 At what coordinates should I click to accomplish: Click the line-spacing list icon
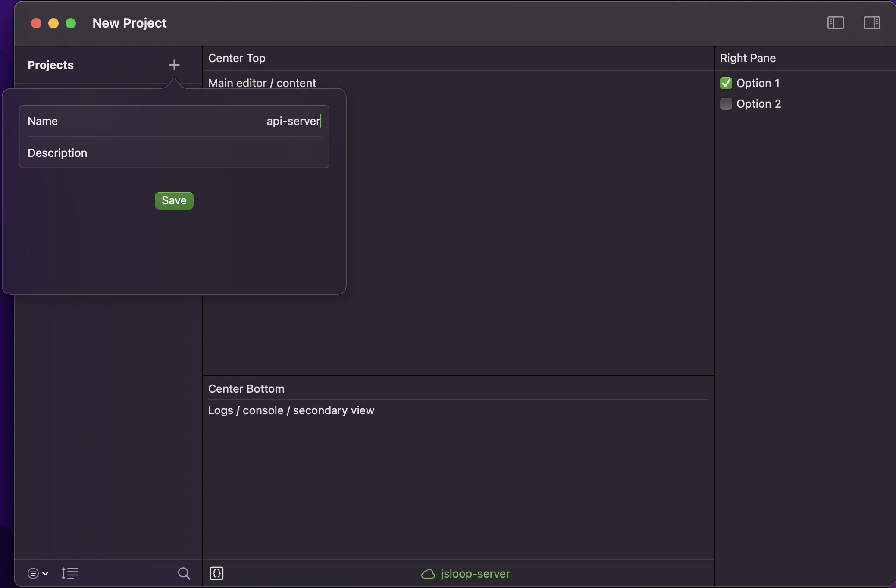70,573
